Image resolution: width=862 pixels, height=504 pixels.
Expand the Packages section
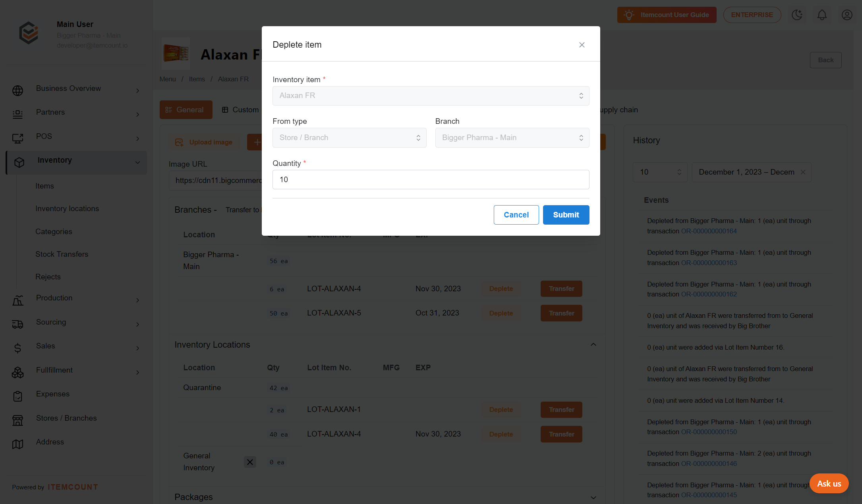(x=593, y=497)
